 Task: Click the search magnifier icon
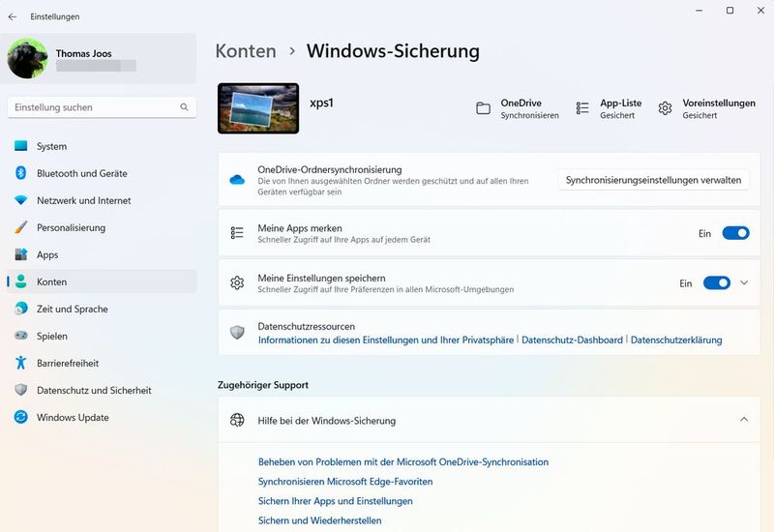[x=184, y=107]
